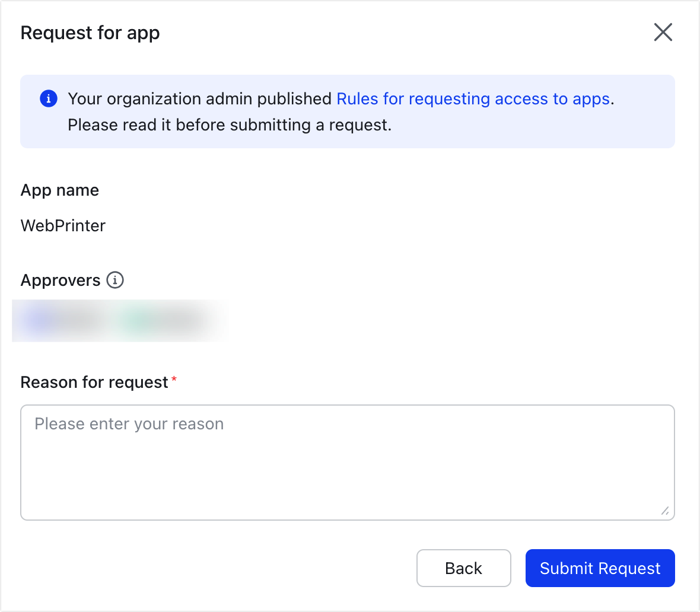Select the first approver avatar chip
This screenshot has height=612, width=700.
(x=59, y=320)
